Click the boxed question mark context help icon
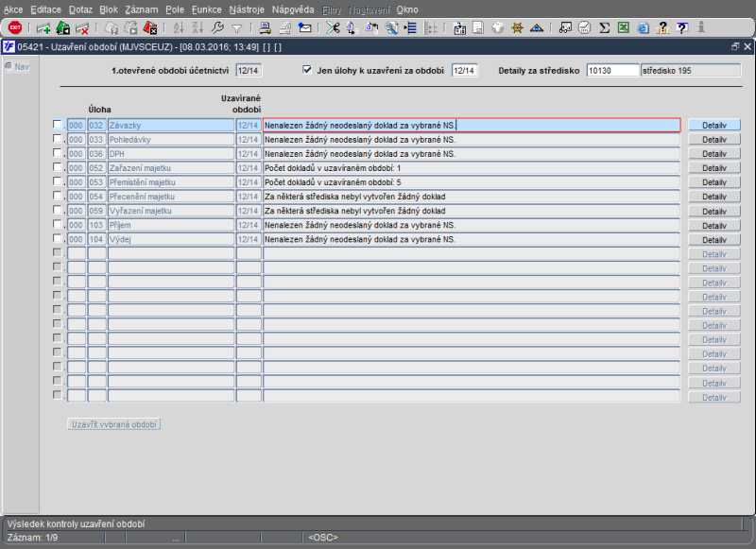Screen dimensions: 756x549 click(681, 28)
